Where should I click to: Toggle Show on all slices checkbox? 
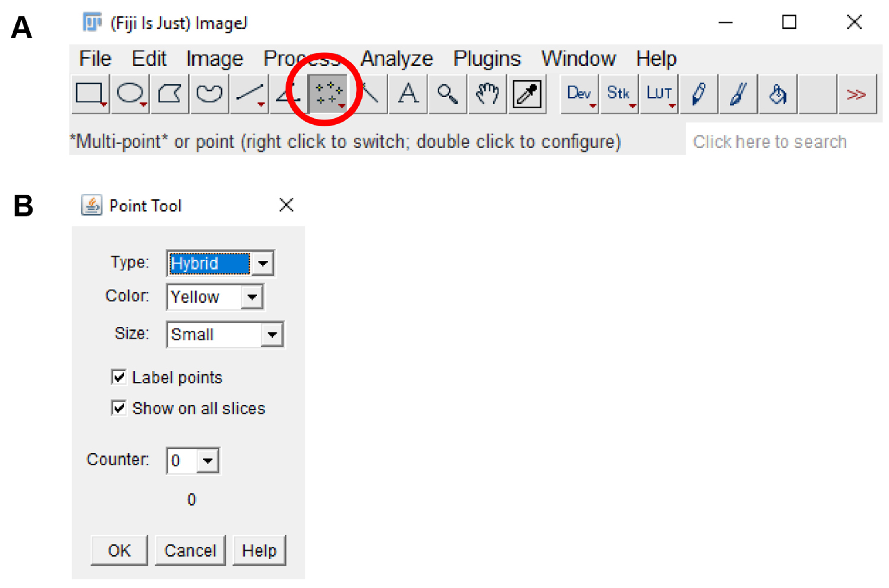pos(119,408)
